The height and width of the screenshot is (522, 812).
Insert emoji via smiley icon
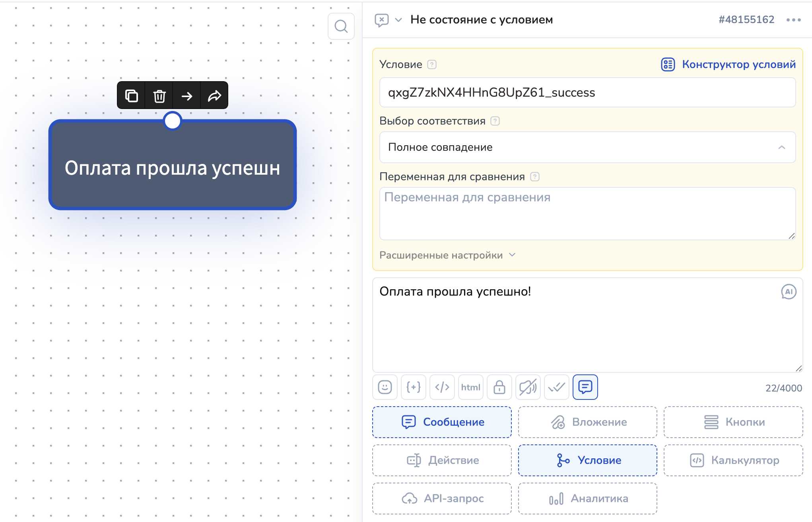tap(385, 387)
